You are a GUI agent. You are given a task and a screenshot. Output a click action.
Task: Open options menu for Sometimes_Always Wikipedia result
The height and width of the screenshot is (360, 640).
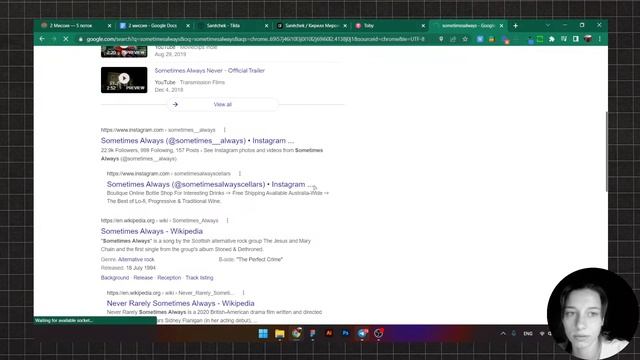tap(228, 220)
